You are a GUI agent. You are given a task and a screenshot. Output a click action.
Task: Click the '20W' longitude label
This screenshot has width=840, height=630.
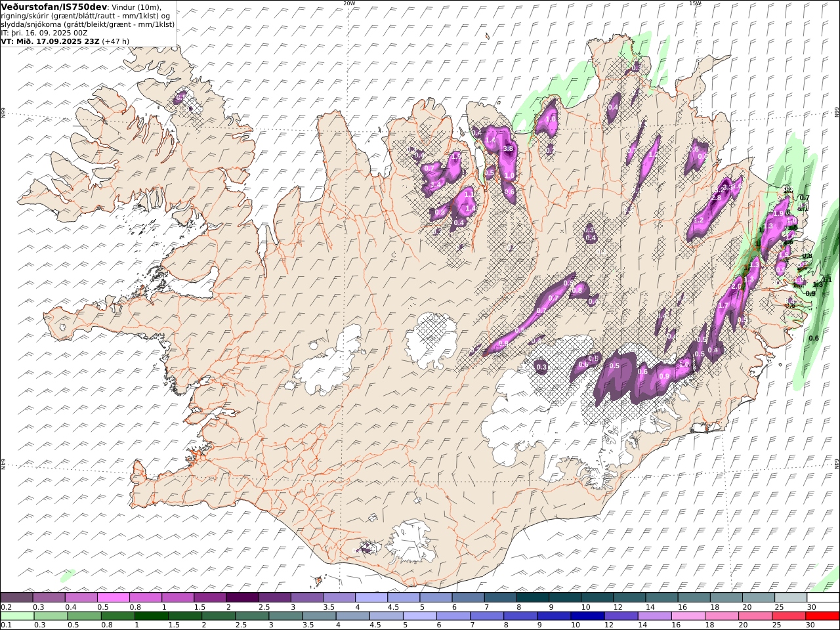349,3
